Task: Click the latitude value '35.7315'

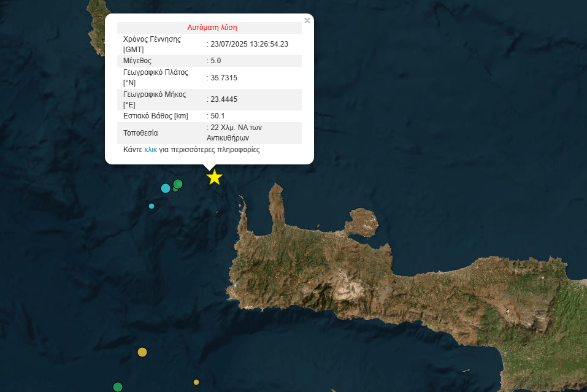Action: coord(224,78)
